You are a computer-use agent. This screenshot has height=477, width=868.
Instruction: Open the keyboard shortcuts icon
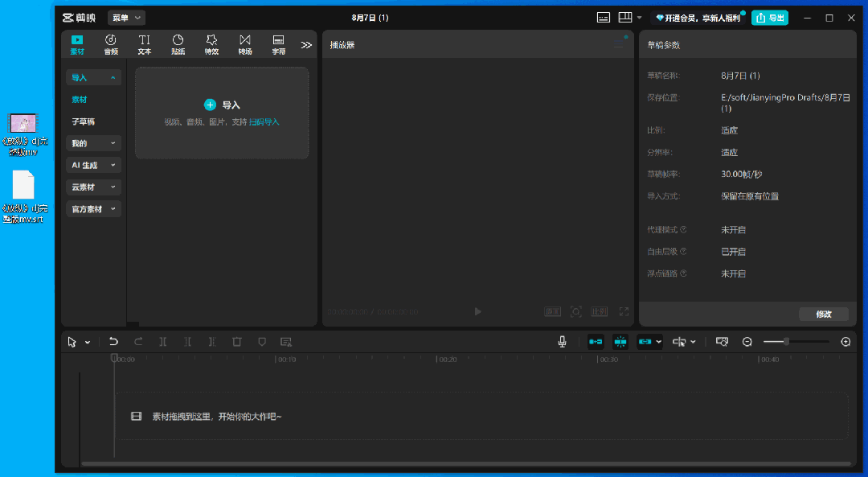604,18
